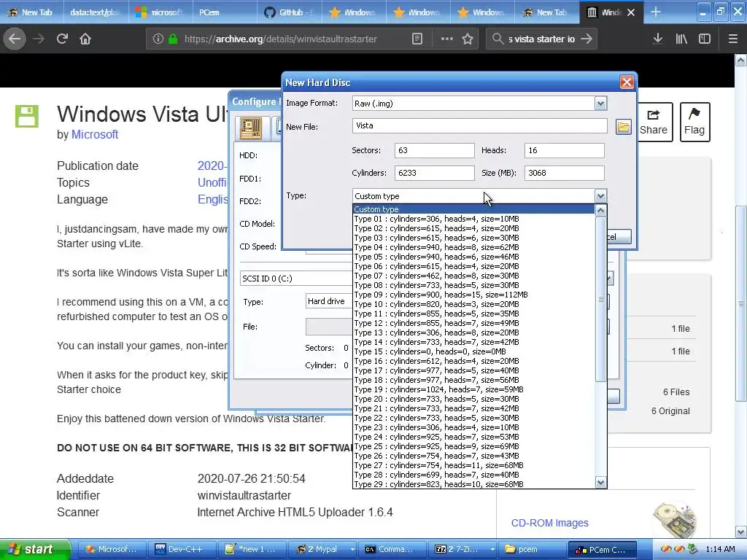Open a new tab with plus icon
Screen dimensions: 747x560
(x=656, y=12)
